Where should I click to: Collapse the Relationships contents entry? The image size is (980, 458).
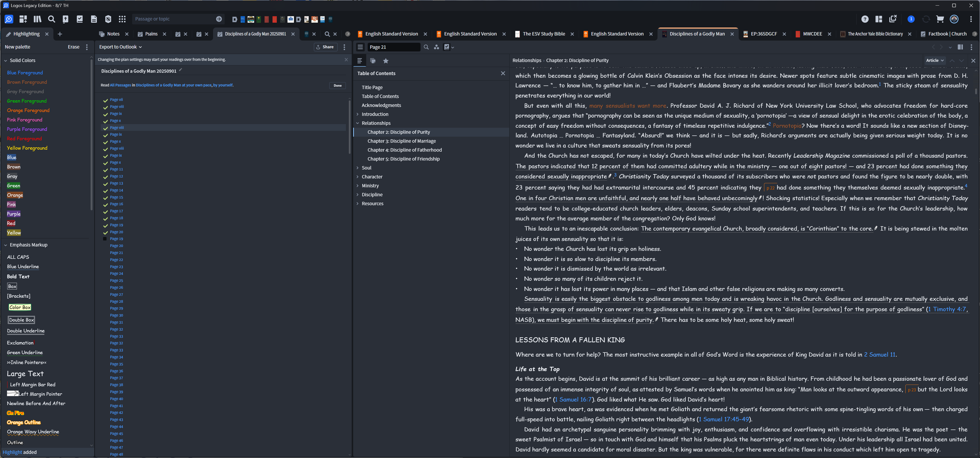point(358,123)
